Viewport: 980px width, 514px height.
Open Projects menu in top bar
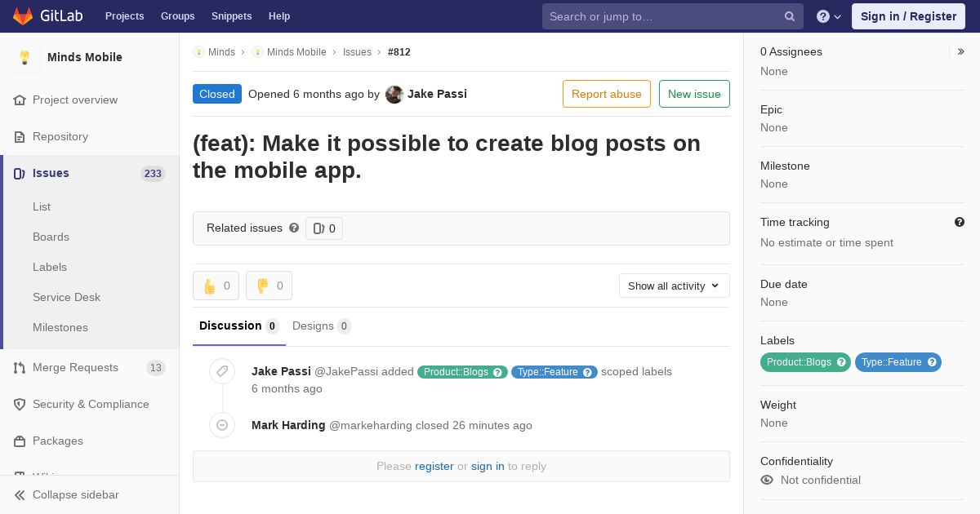(125, 16)
